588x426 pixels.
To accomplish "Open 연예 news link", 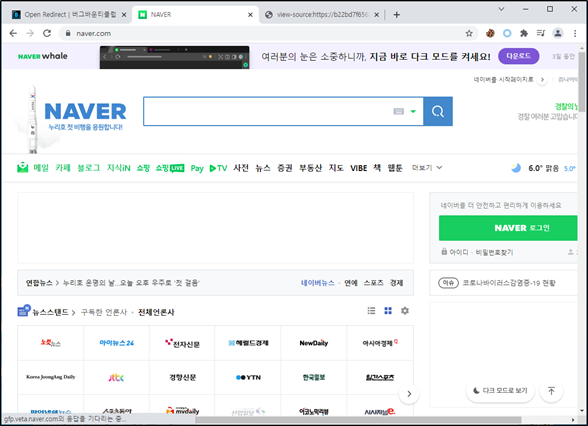I will coord(351,283).
